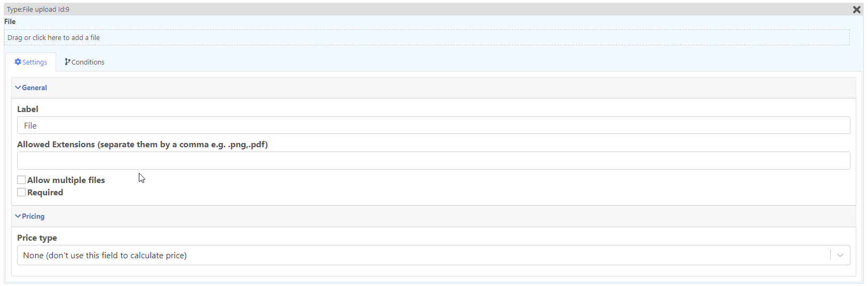The image size is (868, 286).
Task: Collapse the Pricing section header
Action: 433,216
